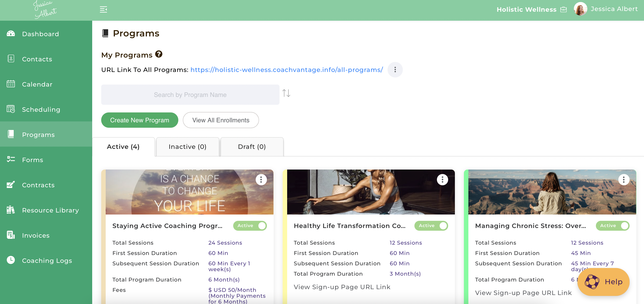Click the 3 Month(s) duration value

click(x=405, y=274)
